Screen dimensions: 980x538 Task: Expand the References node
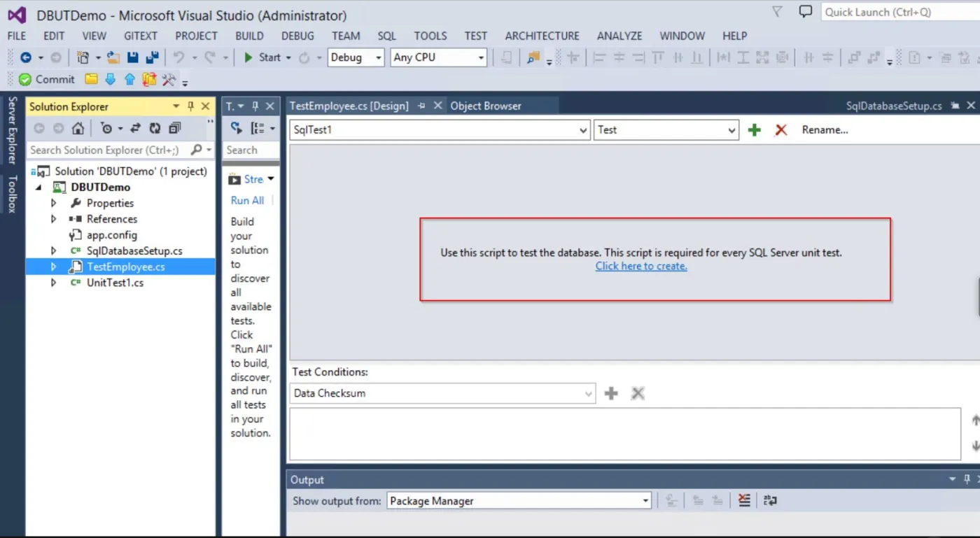(x=54, y=219)
